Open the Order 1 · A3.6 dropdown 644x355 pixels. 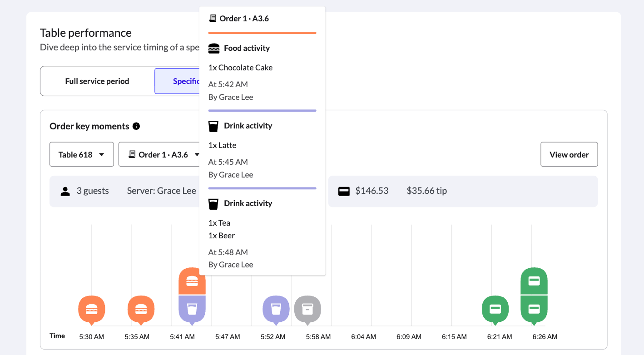click(x=163, y=154)
